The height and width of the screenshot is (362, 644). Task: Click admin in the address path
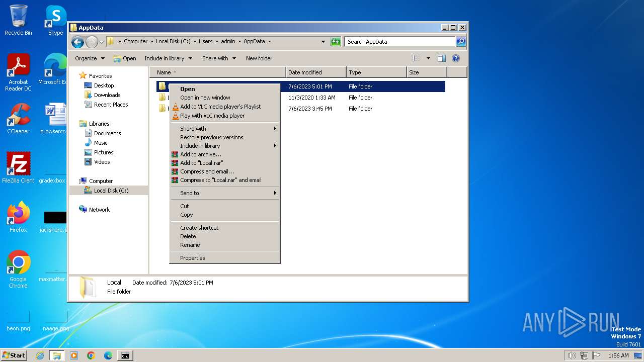228,42
